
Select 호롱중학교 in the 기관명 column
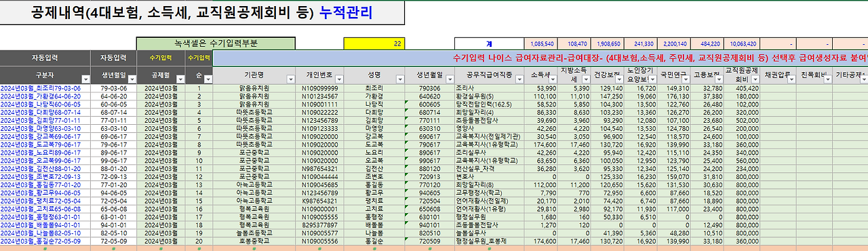coord(254,241)
